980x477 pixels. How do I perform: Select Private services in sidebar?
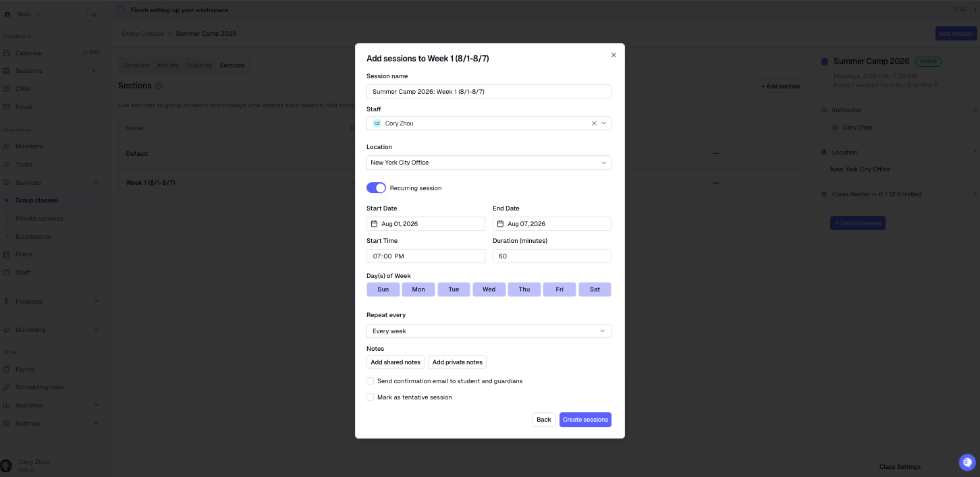[39, 219]
